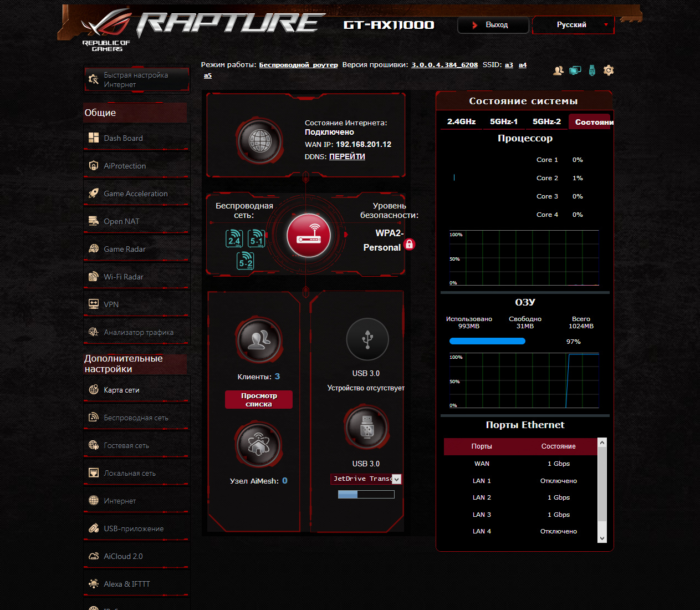700x610 pixels.
Task: Click the SSID a3 link
Action: [x=509, y=65]
